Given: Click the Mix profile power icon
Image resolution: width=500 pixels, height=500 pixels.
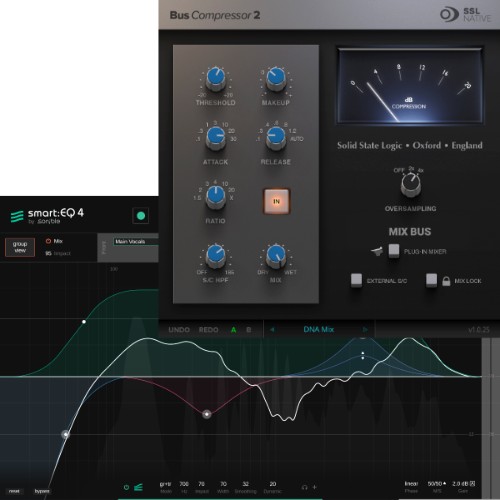Looking at the screenshot, I should (48, 241).
